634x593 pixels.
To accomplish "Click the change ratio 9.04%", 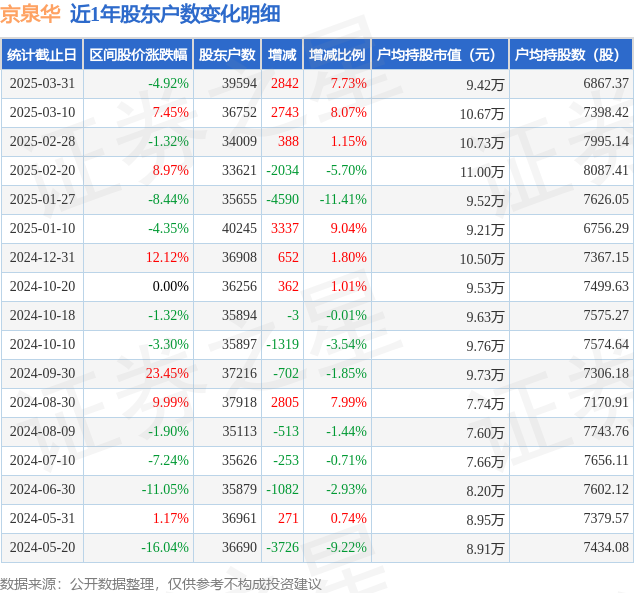I will (349, 228).
